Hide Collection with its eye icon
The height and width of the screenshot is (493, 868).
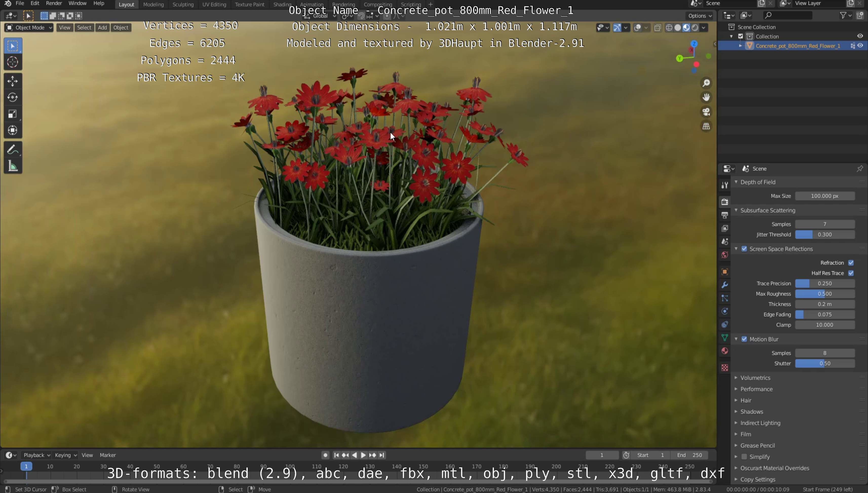point(860,36)
